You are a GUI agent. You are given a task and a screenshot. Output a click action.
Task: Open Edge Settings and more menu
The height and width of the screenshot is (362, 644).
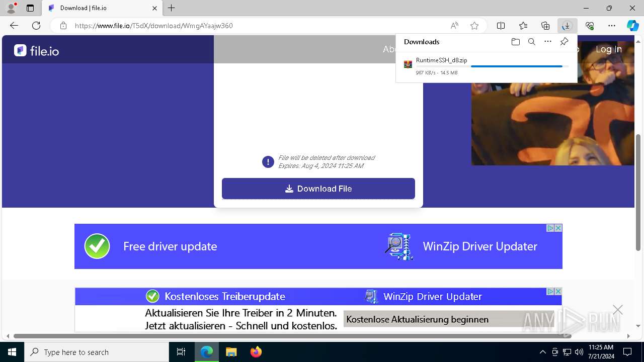pyautogui.click(x=612, y=26)
